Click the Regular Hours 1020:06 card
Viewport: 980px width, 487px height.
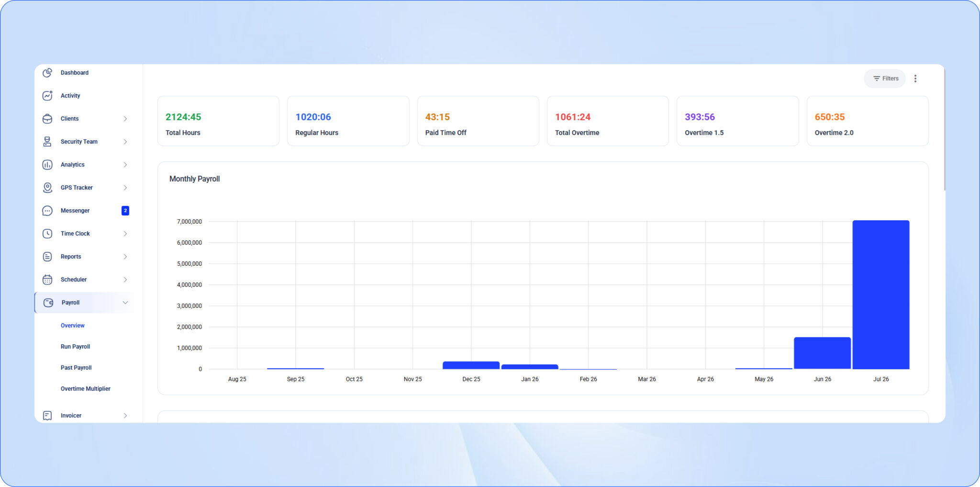[x=348, y=121]
